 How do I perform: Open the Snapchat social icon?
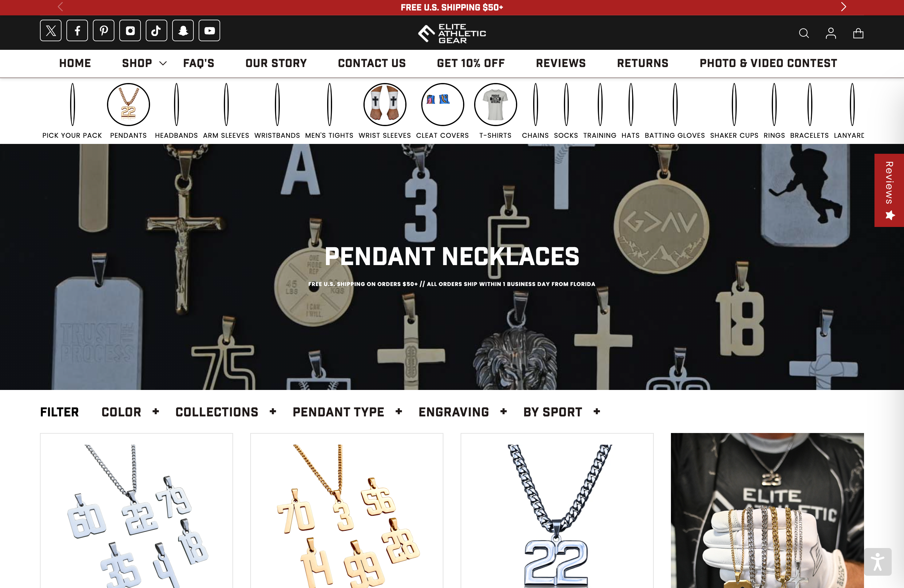183,31
